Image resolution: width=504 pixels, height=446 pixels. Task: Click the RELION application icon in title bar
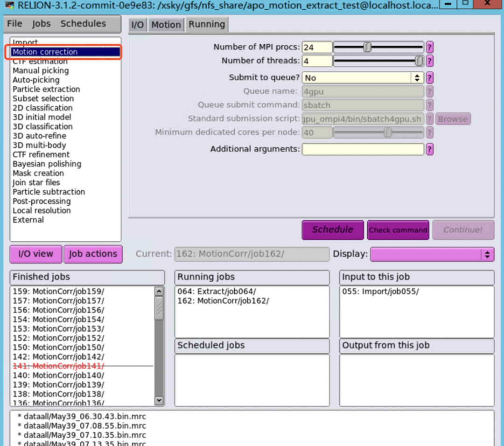coord(10,5)
